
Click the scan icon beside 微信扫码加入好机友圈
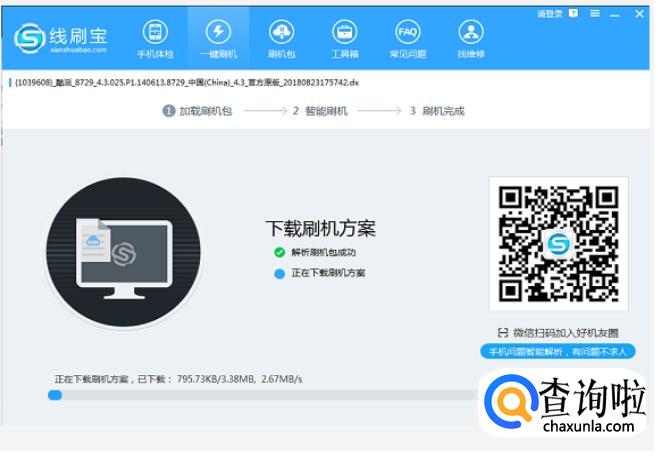point(503,333)
